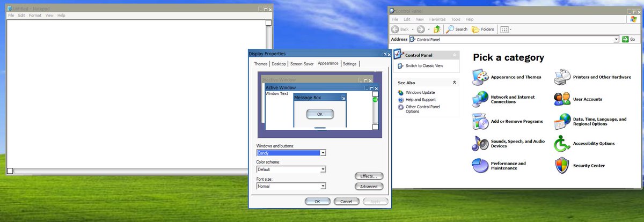Click the Switch to Classic View link
This screenshot has height=222, width=644.
pos(424,65)
